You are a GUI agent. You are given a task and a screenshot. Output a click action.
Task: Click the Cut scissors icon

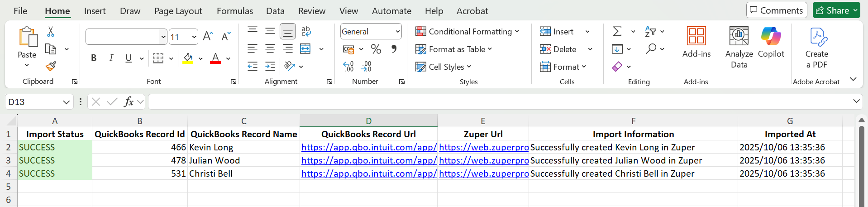tap(51, 32)
